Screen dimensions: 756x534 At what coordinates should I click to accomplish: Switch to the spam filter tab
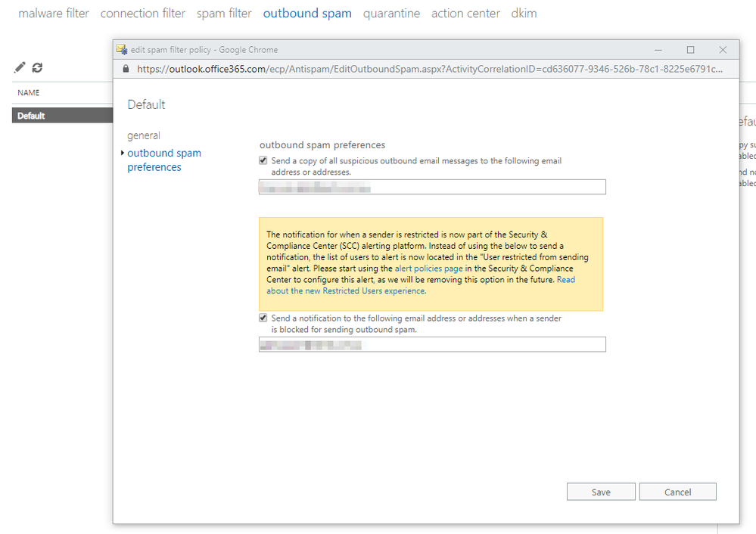224,14
